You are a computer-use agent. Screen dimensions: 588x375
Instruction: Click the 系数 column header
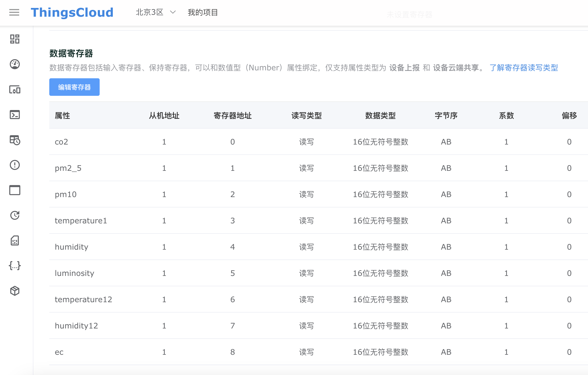(x=506, y=116)
